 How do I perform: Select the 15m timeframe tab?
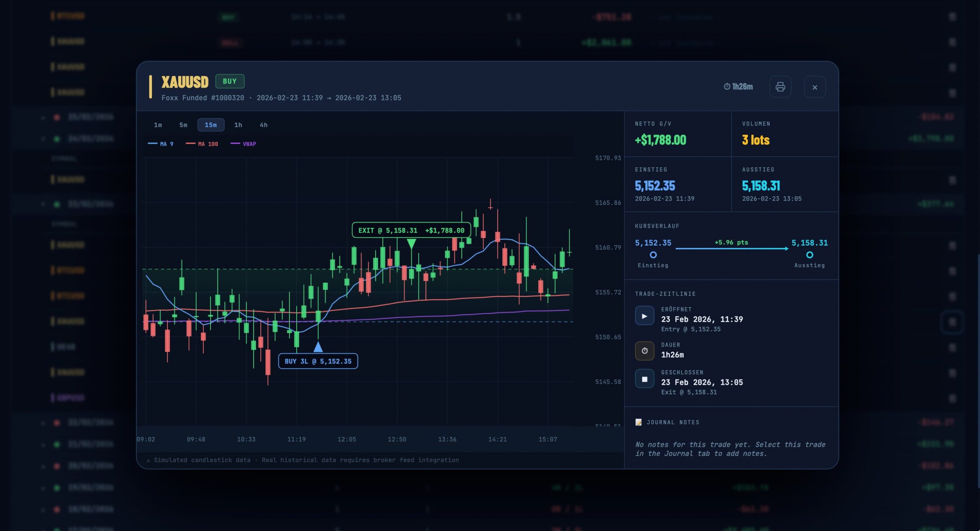[211, 125]
